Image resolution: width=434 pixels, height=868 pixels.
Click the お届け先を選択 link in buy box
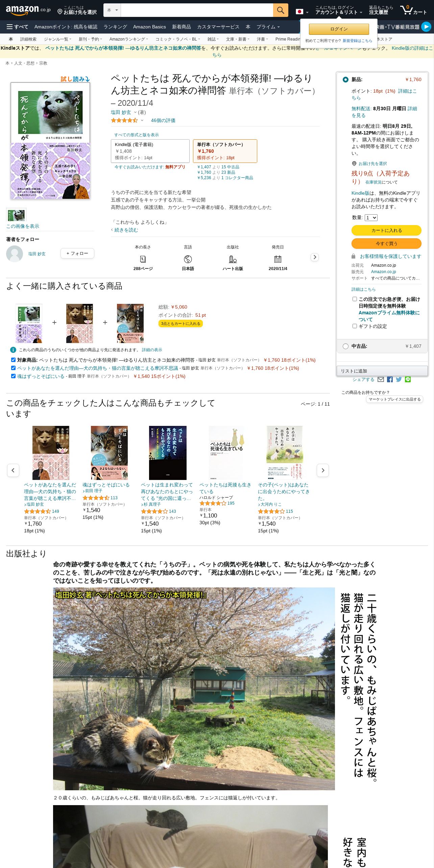point(372,164)
